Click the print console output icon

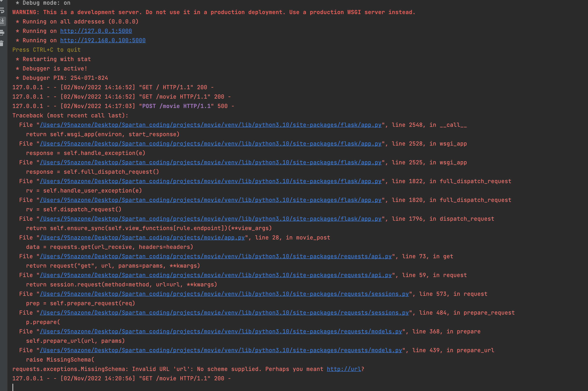click(x=2, y=32)
